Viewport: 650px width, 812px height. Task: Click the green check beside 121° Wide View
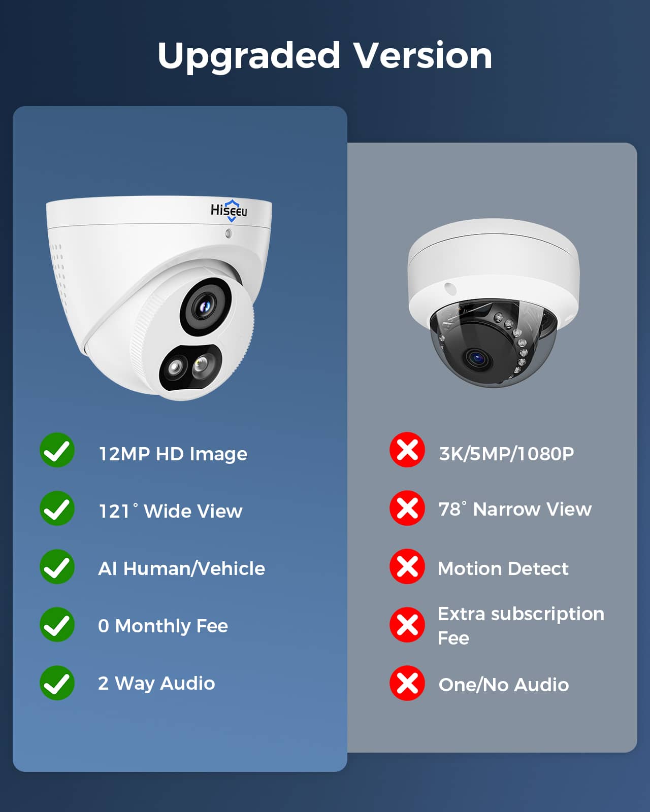coord(57,508)
